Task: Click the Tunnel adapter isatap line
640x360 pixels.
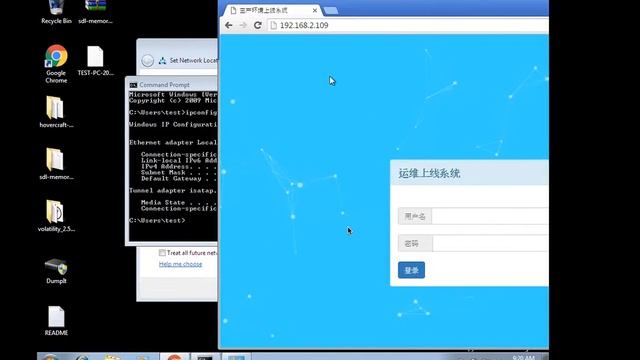Action: (173, 190)
